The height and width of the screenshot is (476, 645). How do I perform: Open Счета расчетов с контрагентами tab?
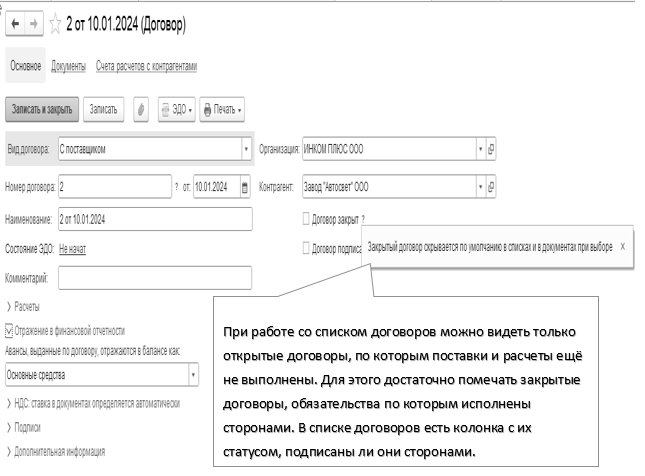(146, 66)
